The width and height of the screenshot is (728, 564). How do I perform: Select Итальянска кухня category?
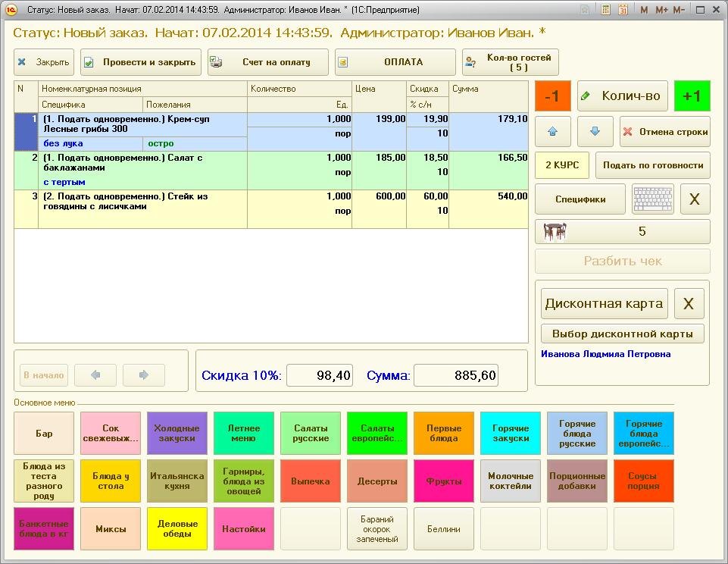(177, 481)
